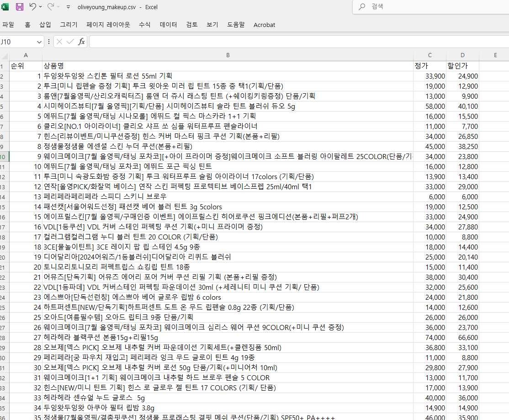Select discount cell 40,100

click(462, 106)
